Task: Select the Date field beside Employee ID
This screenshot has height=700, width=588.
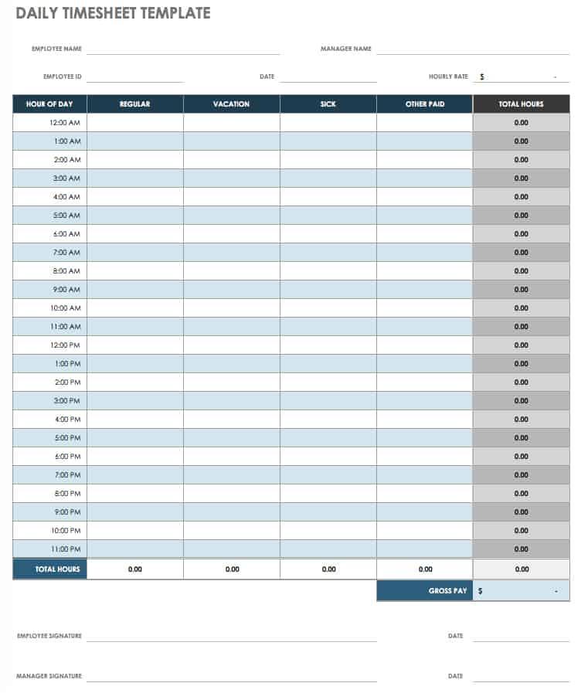Action: (x=328, y=76)
